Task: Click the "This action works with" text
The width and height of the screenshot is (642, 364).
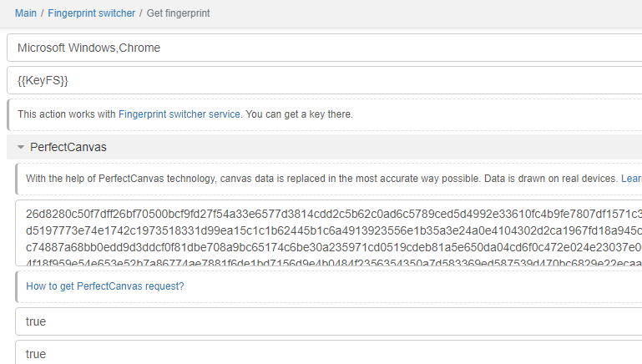Action: point(67,114)
